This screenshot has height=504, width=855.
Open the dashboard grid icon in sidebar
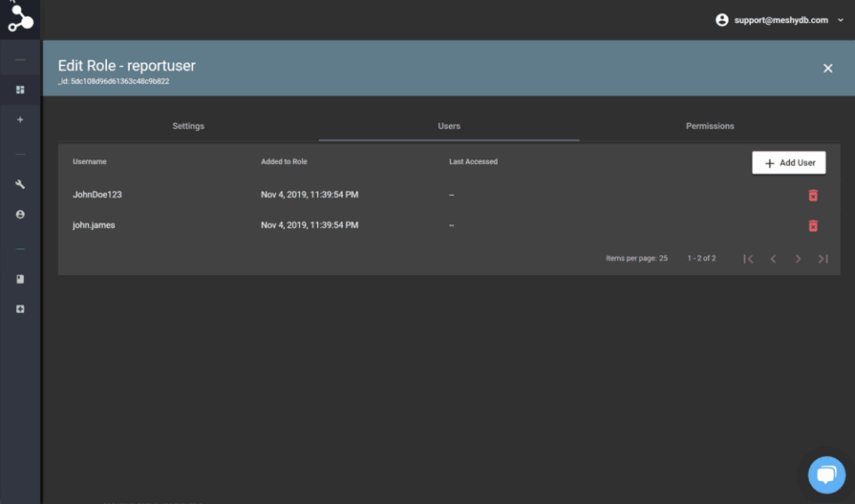[x=20, y=89]
